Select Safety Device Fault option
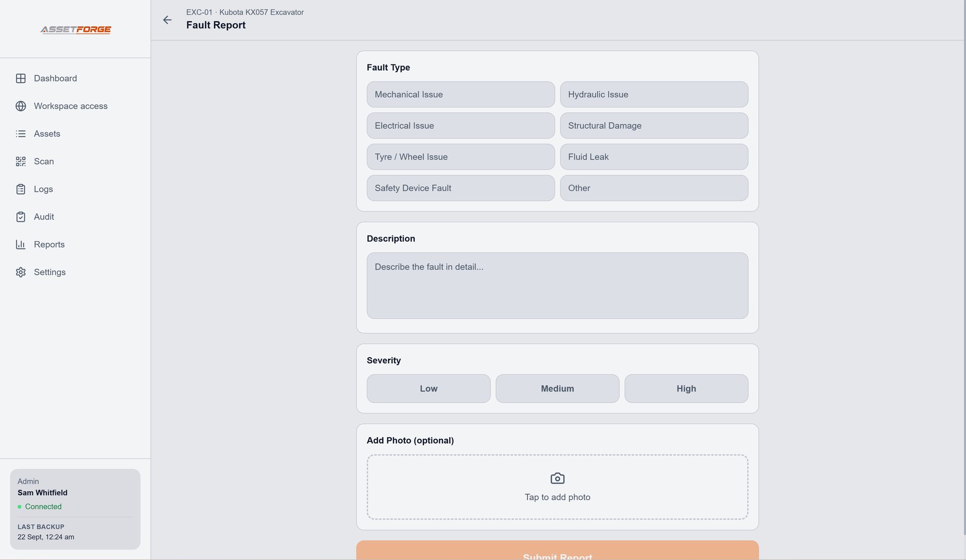Image resolution: width=966 pixels, height=560 pixels. (x=460, y=188)
